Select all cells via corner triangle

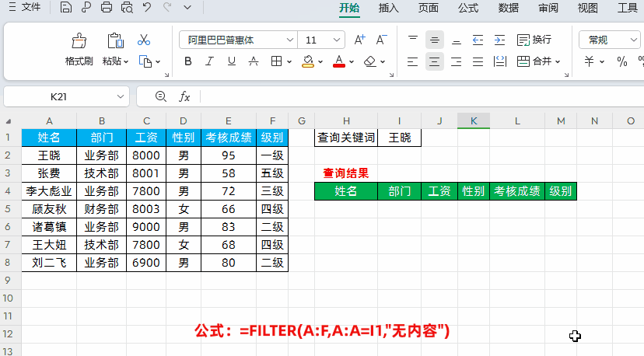coord(9,121)
